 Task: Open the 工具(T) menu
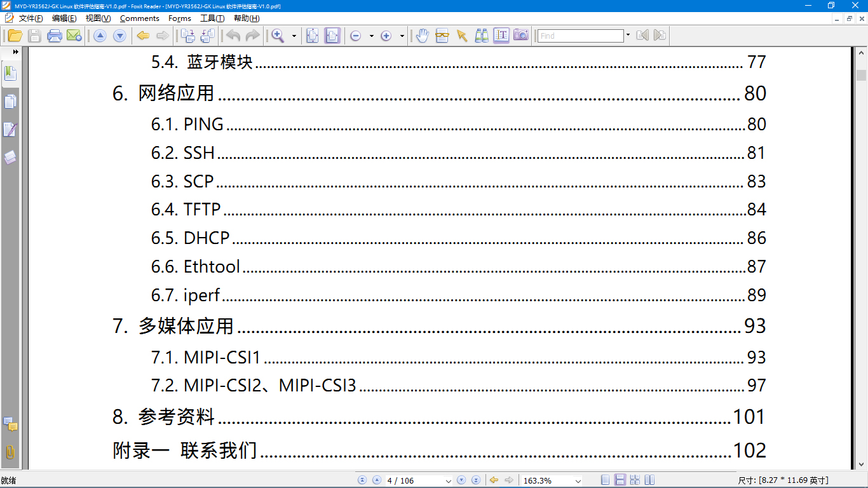(x=212, y=18)
